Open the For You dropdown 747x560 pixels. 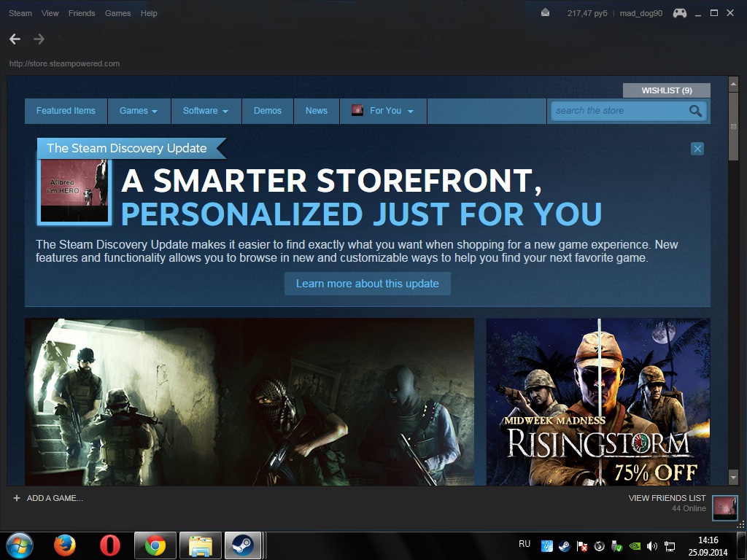pos(384,111)
